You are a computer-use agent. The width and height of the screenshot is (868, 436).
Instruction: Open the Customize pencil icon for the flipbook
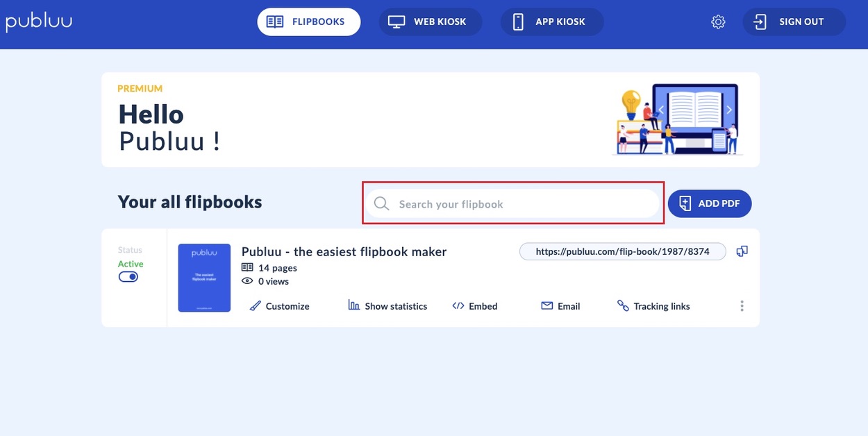256,305
